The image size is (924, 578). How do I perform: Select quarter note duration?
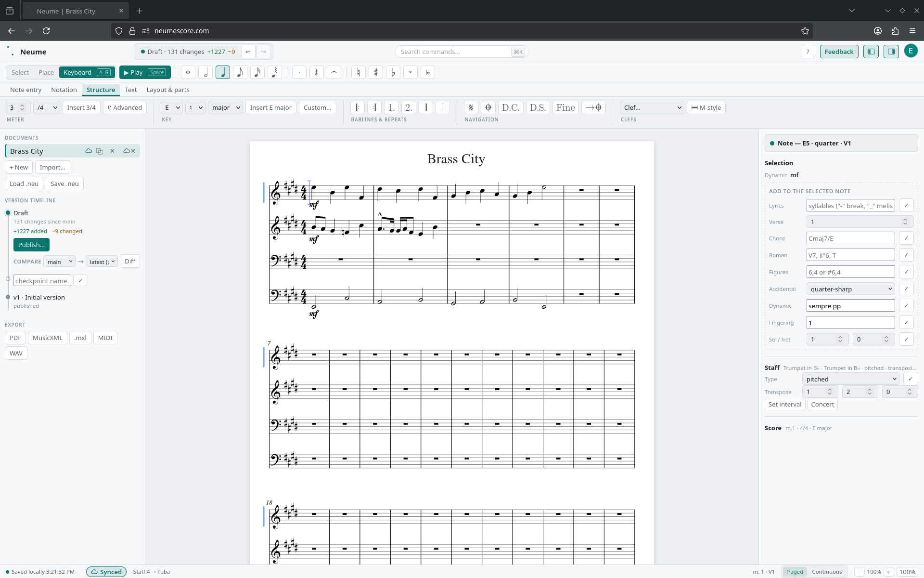pos(223,73)
